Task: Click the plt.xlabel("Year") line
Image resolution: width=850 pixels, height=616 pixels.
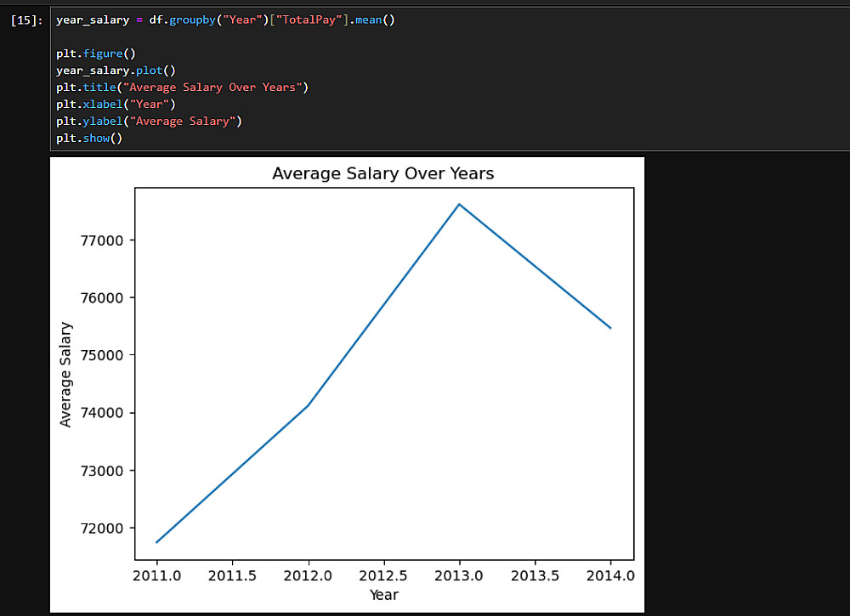Action: point(115,104)
